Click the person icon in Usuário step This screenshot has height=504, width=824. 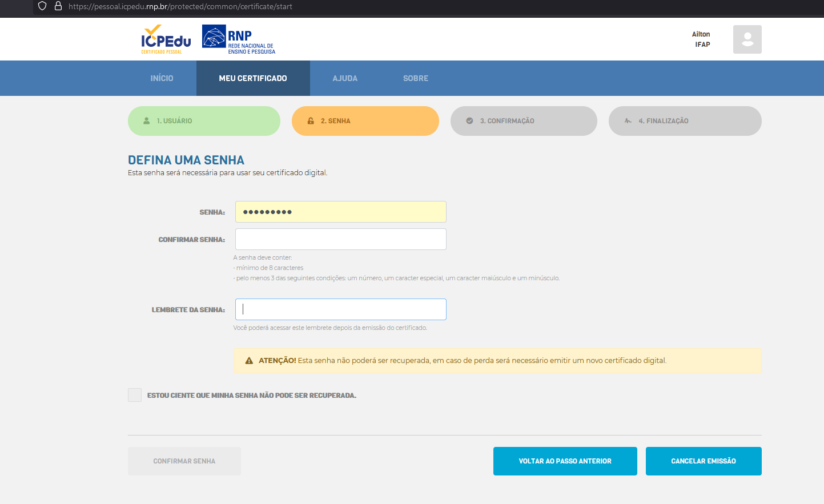[x=147, y=121]
